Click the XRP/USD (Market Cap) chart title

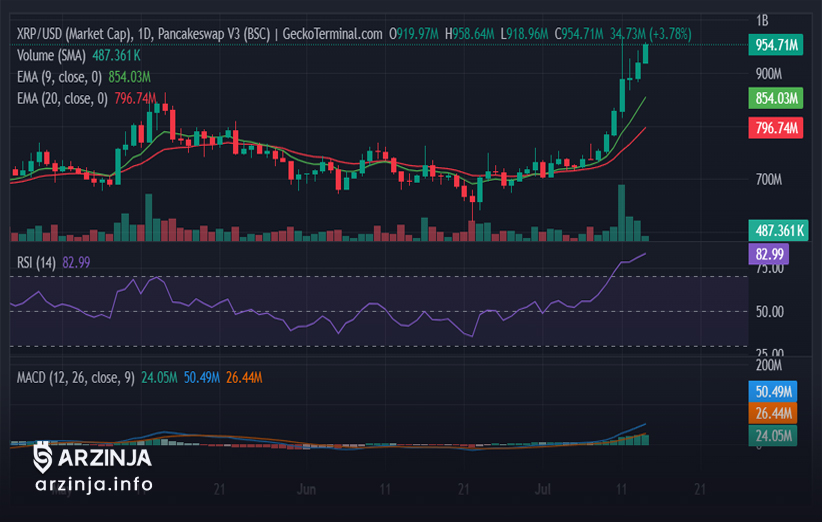(x=73, y=34)
